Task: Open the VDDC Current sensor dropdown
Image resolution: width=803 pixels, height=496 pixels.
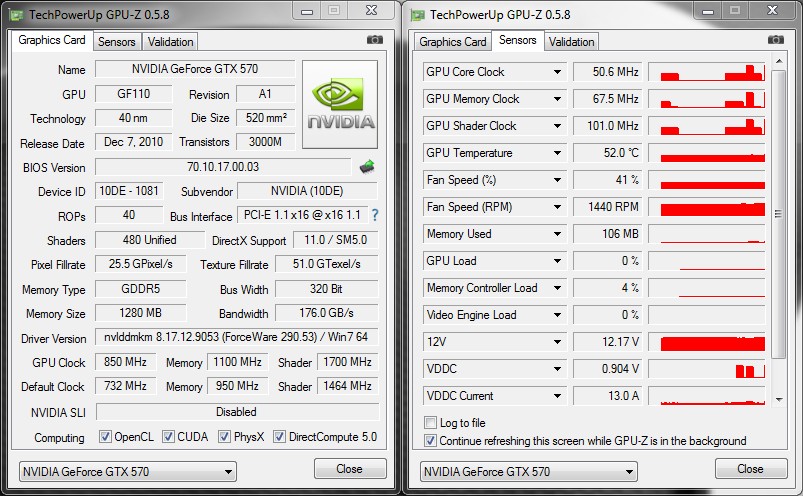Action: (x=557, y=396)
